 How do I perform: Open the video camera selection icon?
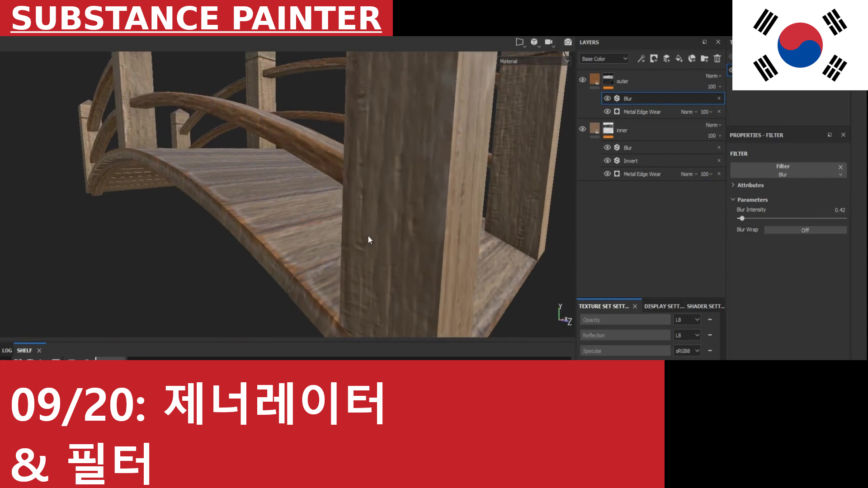tap(549, 42)
